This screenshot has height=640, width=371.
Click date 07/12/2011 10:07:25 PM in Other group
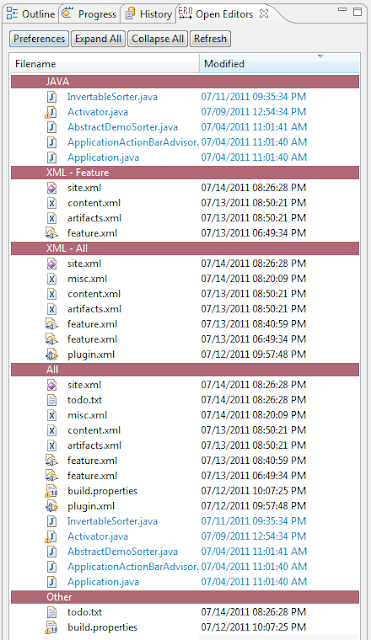click(253, 627)
